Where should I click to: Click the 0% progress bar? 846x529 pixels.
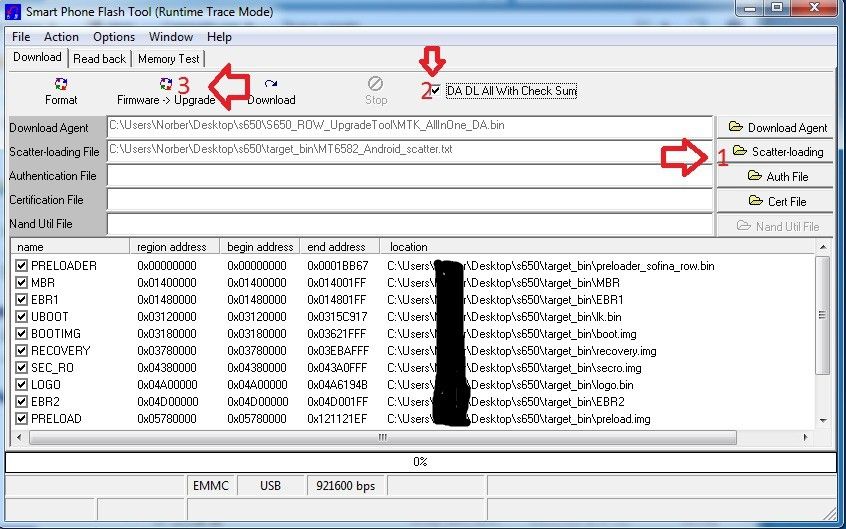point(420,462)
